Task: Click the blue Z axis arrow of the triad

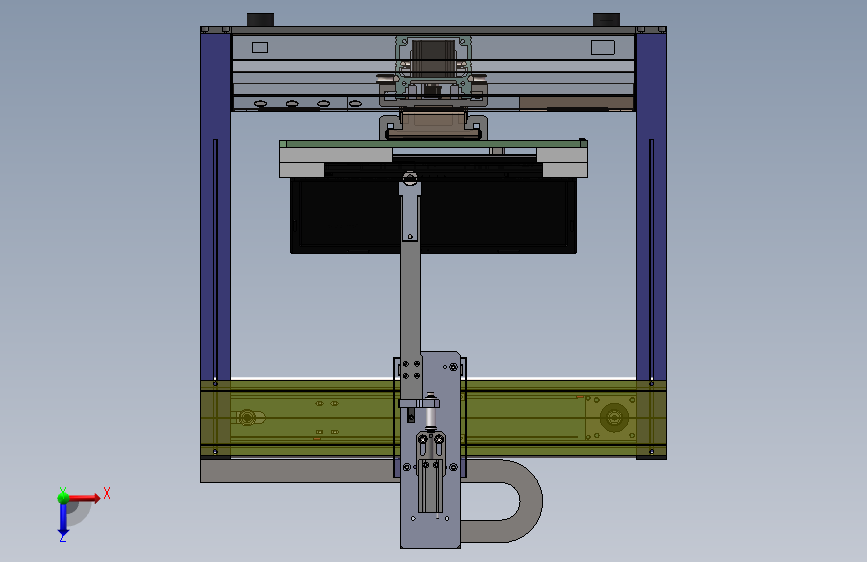Action: pyautogui.click(x=63, y=520)
